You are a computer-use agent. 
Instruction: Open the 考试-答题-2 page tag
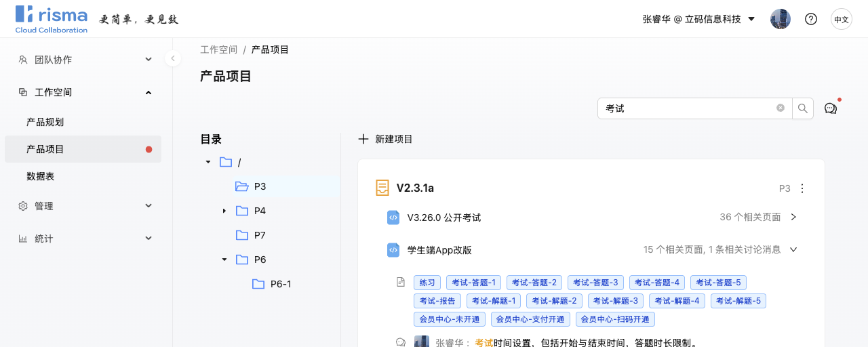pyautogui.click(x=534, y=283)
